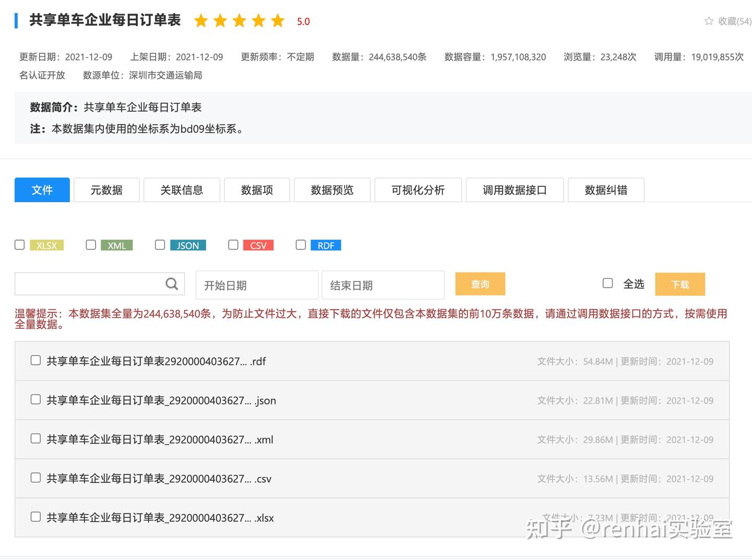The image size is (752, 560).
Task: Check the JSON format checkbox
Action: (x=160, y=244)
